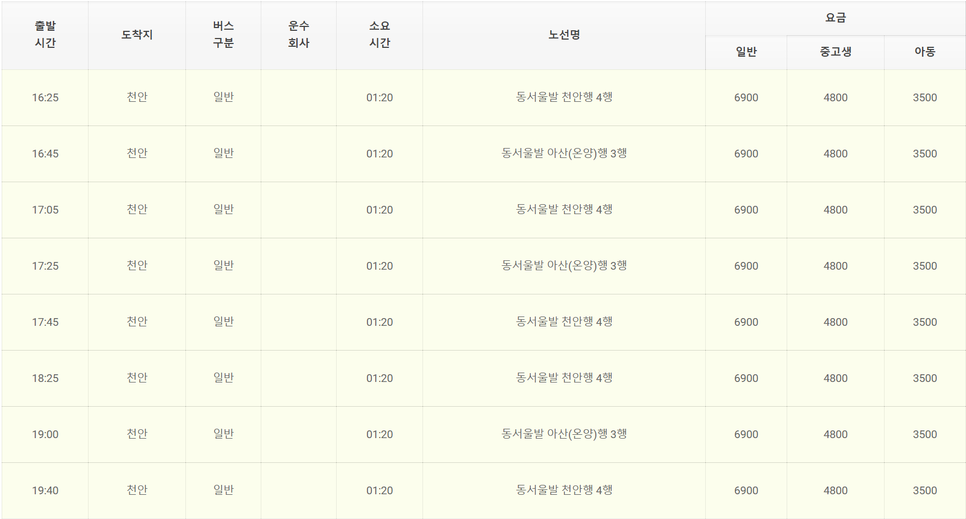Click the 소요 시간 column header
Viewport: 966px width, 519px height.
[379, 35]
